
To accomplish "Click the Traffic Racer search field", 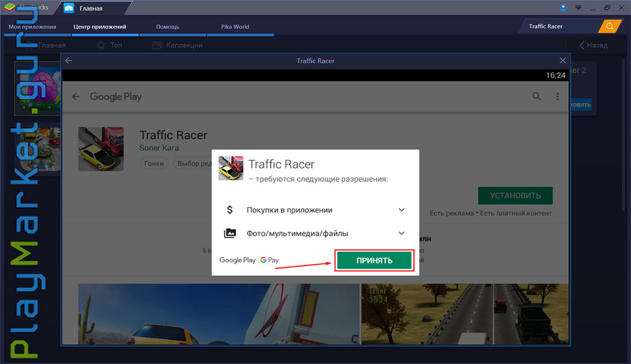I will [x=560, y=26].
